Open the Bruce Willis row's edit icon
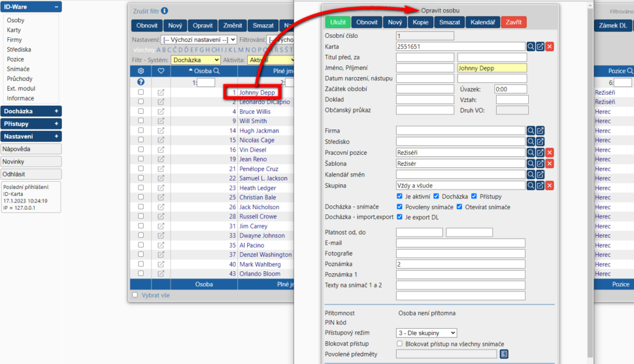Image resolution: width=634 pixels, height=364 pixels. pyautogui.click(x=161, y=112)
